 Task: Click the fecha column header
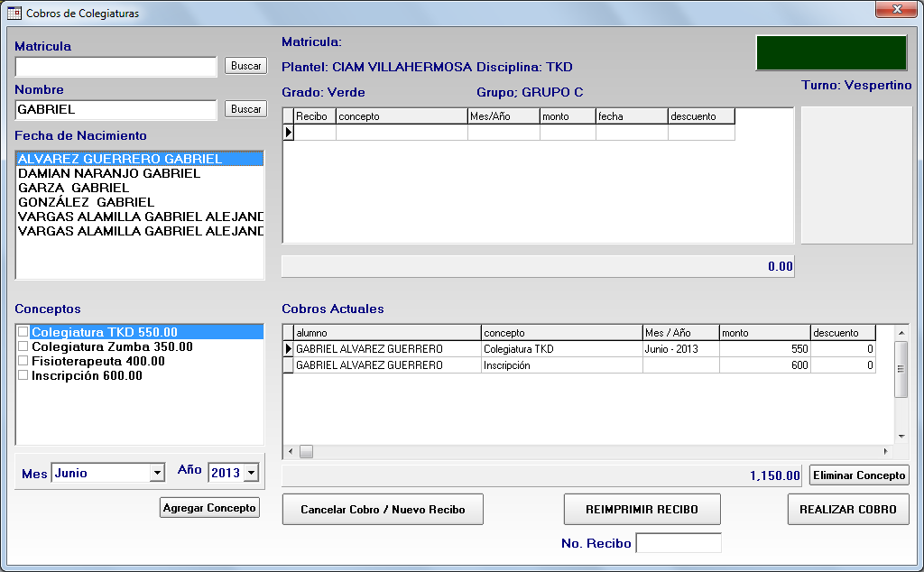(x=632, y=116)
